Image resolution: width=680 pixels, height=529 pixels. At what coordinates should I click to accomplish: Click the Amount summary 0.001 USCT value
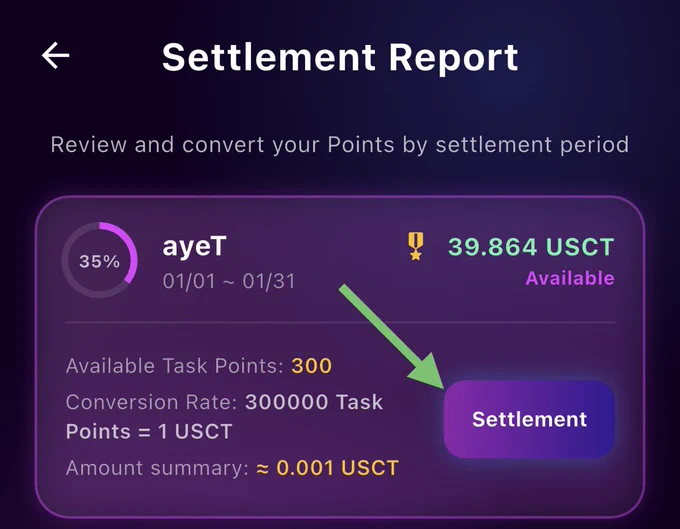tap(337, 468)
